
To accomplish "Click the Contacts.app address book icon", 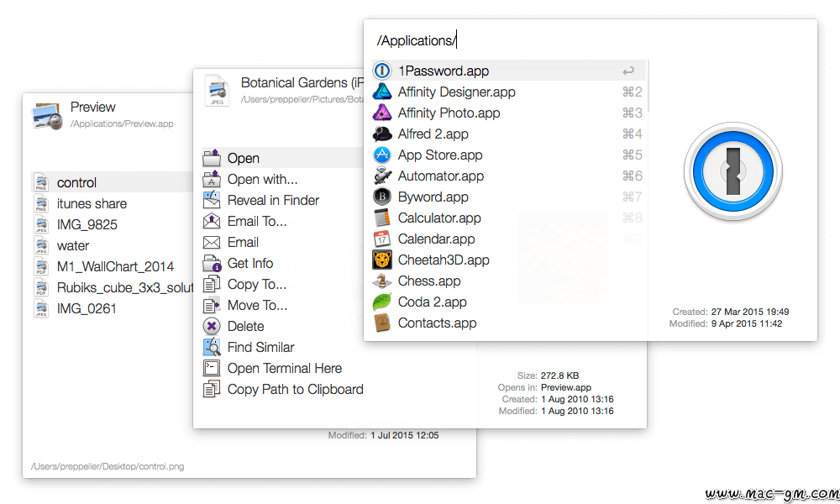I will 382,323.
